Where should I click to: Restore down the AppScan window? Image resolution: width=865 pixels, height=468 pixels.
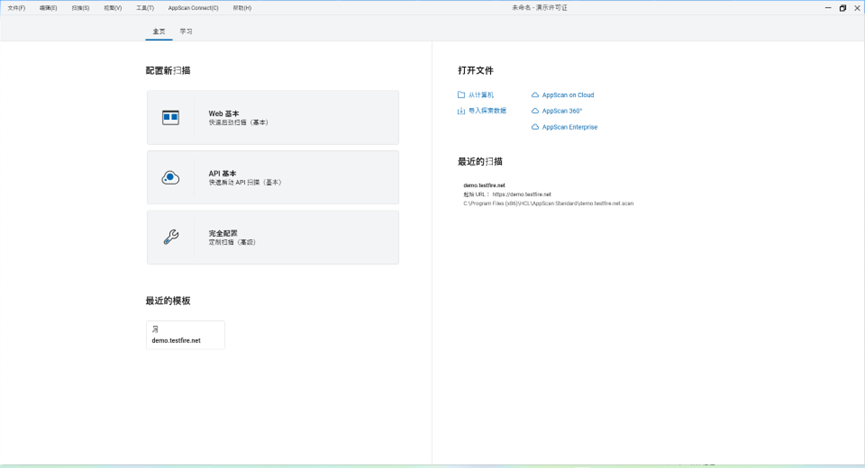click(842, 8)
